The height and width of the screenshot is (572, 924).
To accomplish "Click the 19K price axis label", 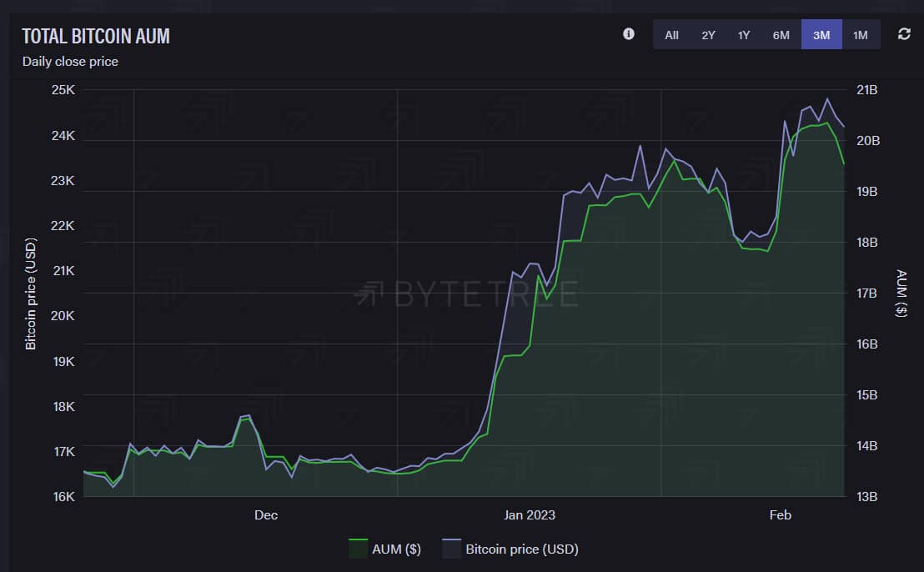I will tap(63, 362).
